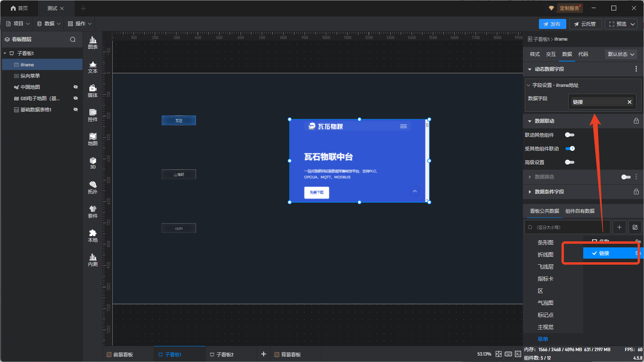Click the keyboard shortcuts icon in status bar
This screenshot has height=362, width=644.
pyautogui.click(x=508, y=354)
